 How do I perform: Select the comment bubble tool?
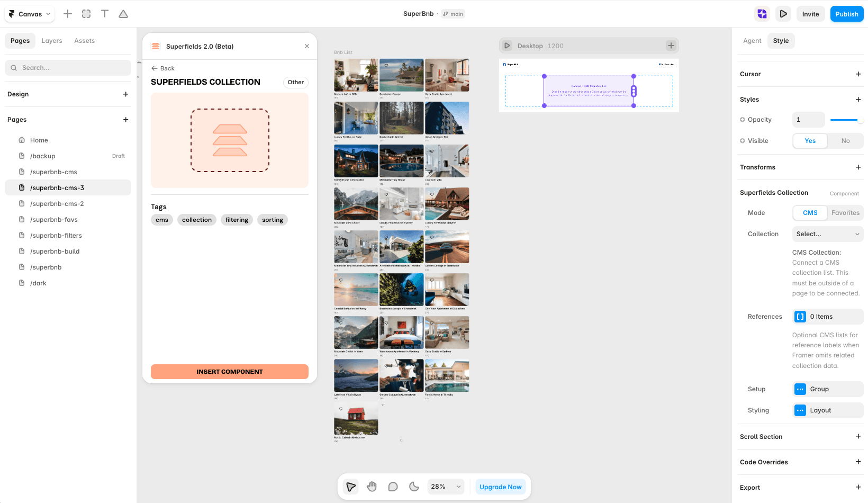[x=393, y=487]
